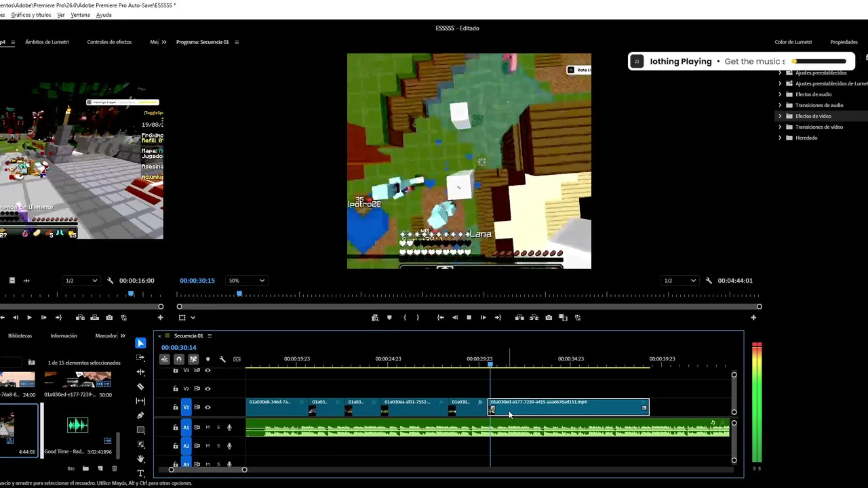Open Secuencia 01 timeline panel menu
The image size is (868, 488).
[210, 335]
